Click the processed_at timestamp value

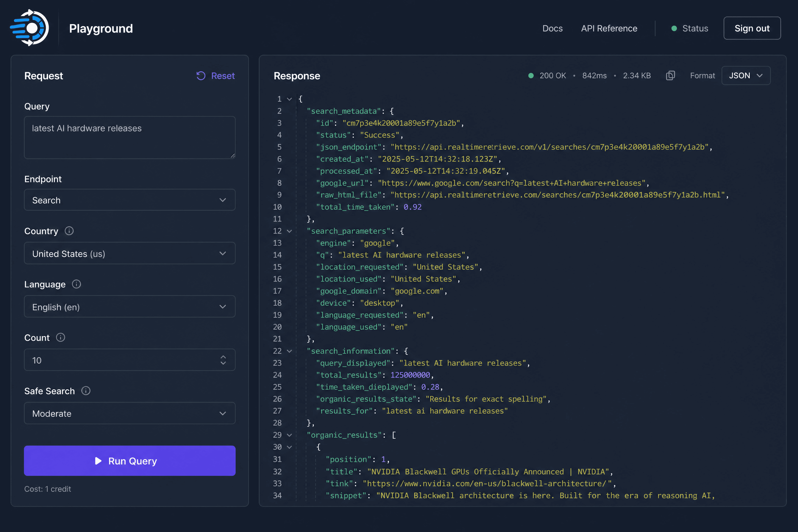point(445,171)
